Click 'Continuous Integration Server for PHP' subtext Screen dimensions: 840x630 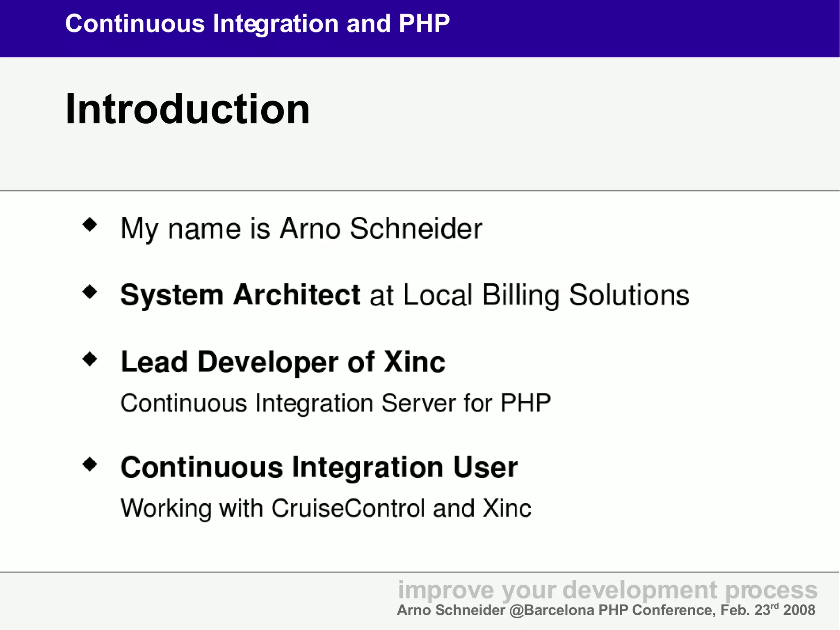pos(335,403)
